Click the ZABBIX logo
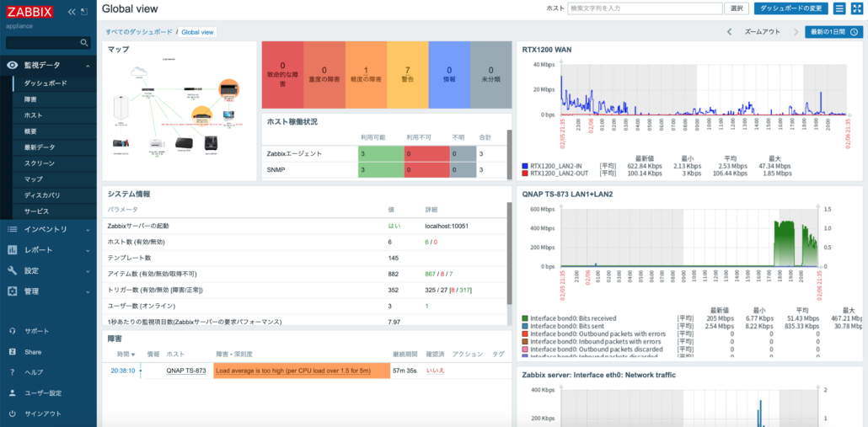 pyautogui.click(x=29, y=12)
